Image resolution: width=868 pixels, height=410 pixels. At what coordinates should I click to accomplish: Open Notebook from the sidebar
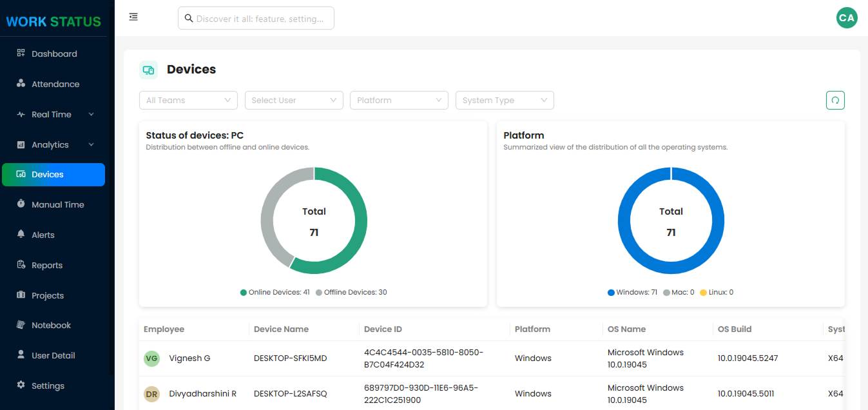(x=53, y=325)
